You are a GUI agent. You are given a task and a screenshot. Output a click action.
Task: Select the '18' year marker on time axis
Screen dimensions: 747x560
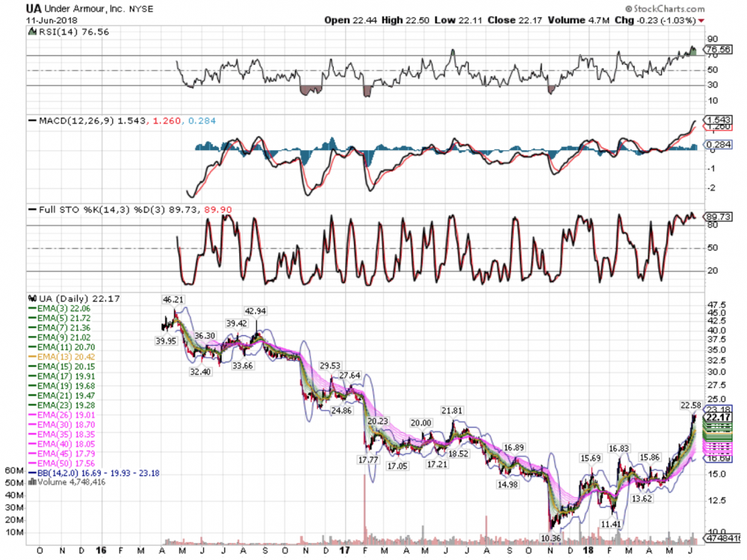tap(588, 550)
